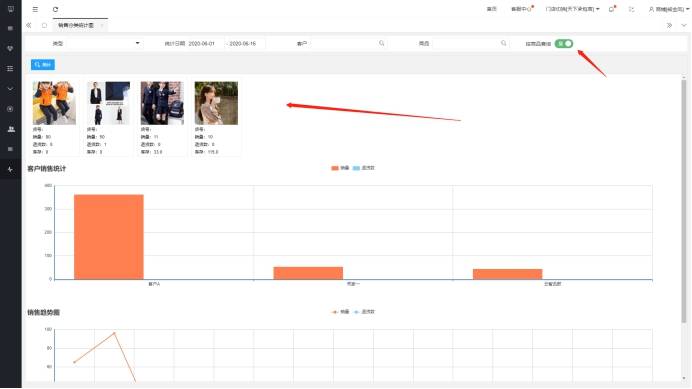
Task: Open the list-lines sidebar icon
Action: point(11,68)
